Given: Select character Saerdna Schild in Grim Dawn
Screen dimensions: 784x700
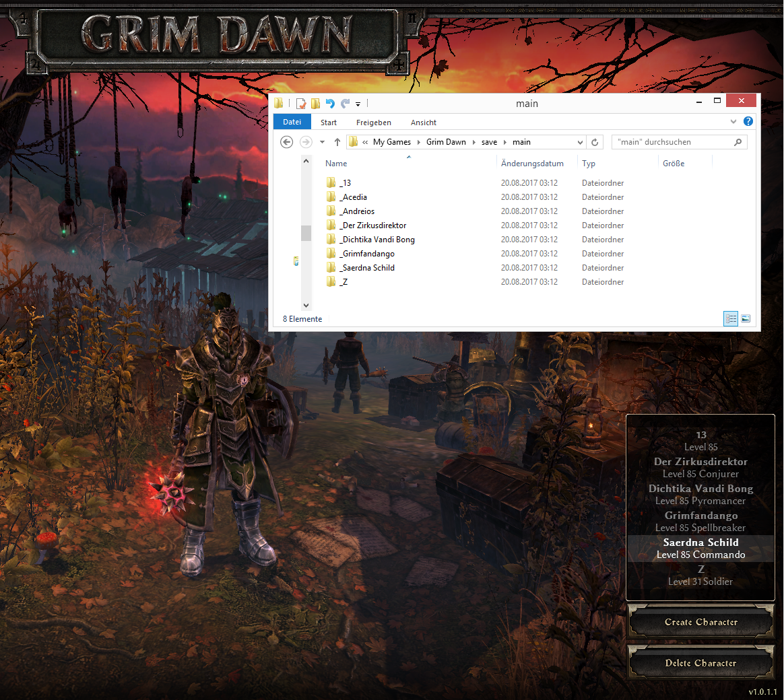Looking at the screenshot, I should 700,548.
